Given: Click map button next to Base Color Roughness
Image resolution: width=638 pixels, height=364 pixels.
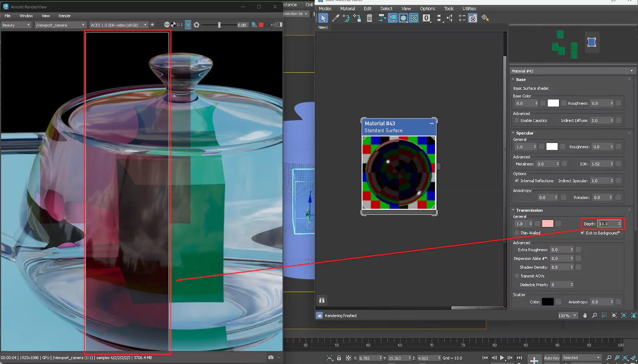Looking at the screenshot, I should [x=618, y=103].
